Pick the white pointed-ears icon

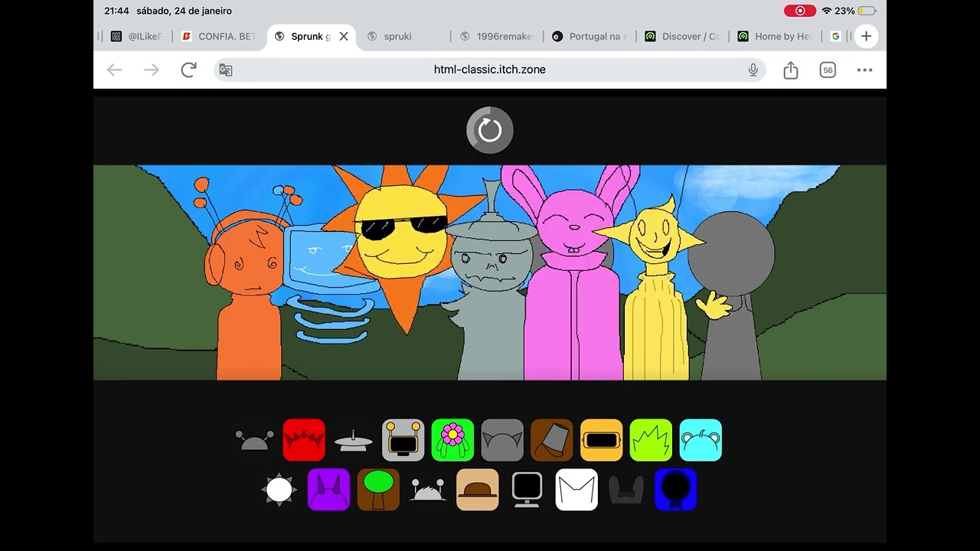click(577, 490)
